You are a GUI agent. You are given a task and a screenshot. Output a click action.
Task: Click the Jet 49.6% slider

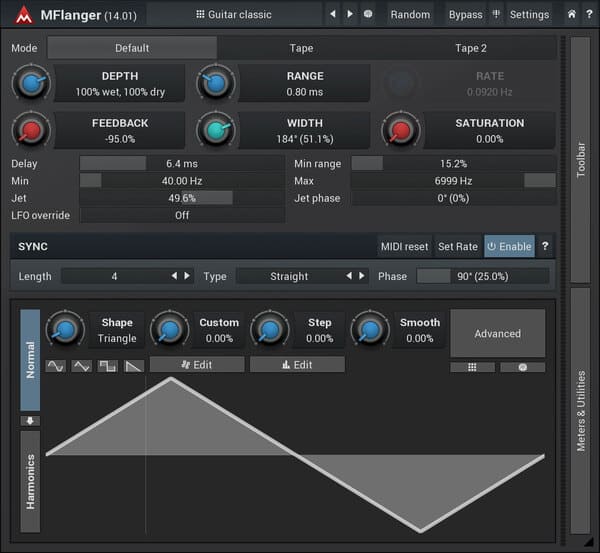[x=182, y=198]
